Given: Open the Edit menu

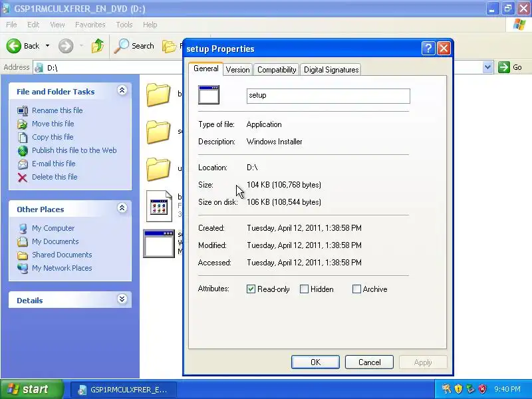Looking at the screenshot, I should click(x=33, y=25).
